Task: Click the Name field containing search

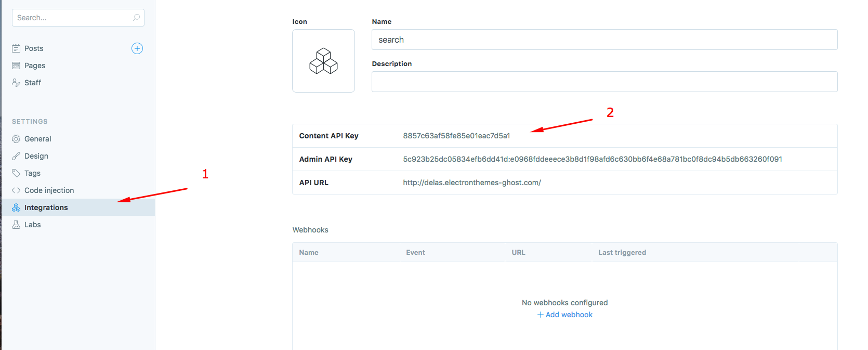Action: click(x=604, y=40)
